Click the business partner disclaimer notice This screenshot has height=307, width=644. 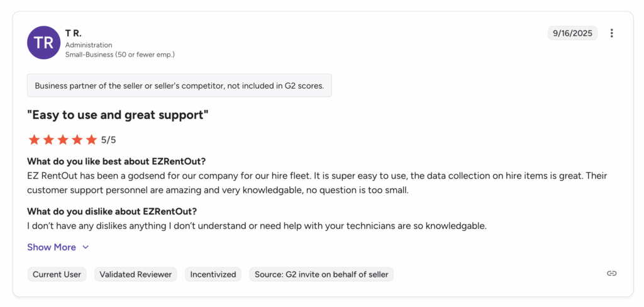(x=179, y=86)
